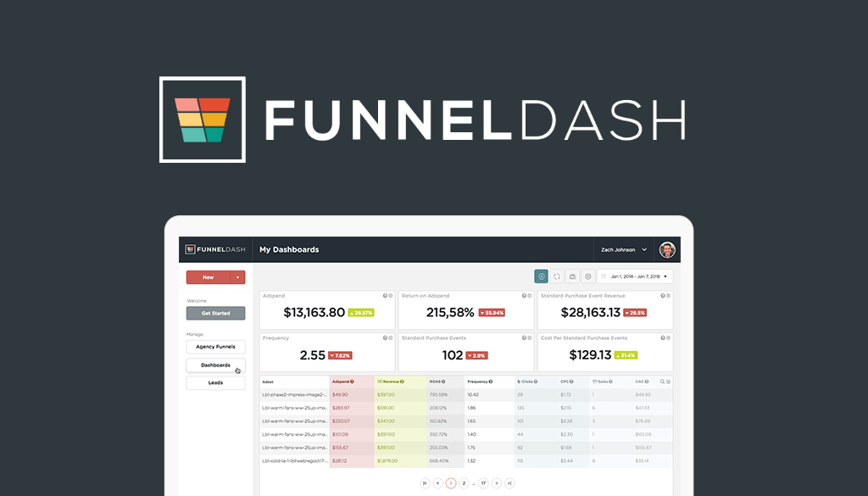Click the search icon in table header
Screen dimensions: 868x496
[662, 382]
